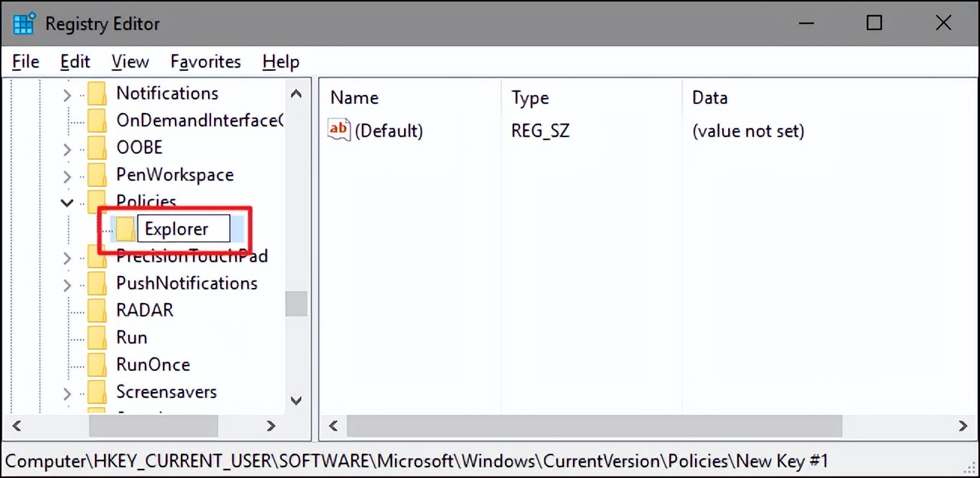980x478 pixels.
Task: Click the RunOnce folder icon
Action: (x=99, y=364)
